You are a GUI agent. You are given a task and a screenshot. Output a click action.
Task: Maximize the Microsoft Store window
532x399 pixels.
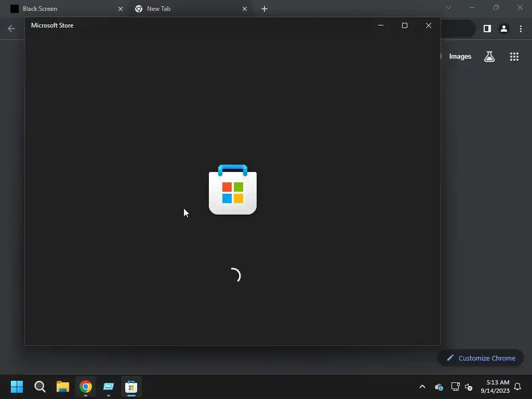(404, 25)
